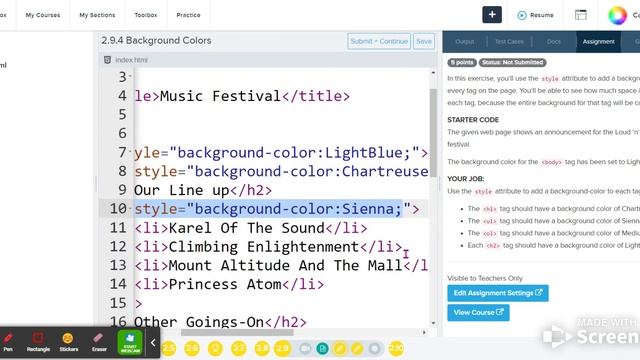Go to lesson 2.7 circle

click(238, 349)
